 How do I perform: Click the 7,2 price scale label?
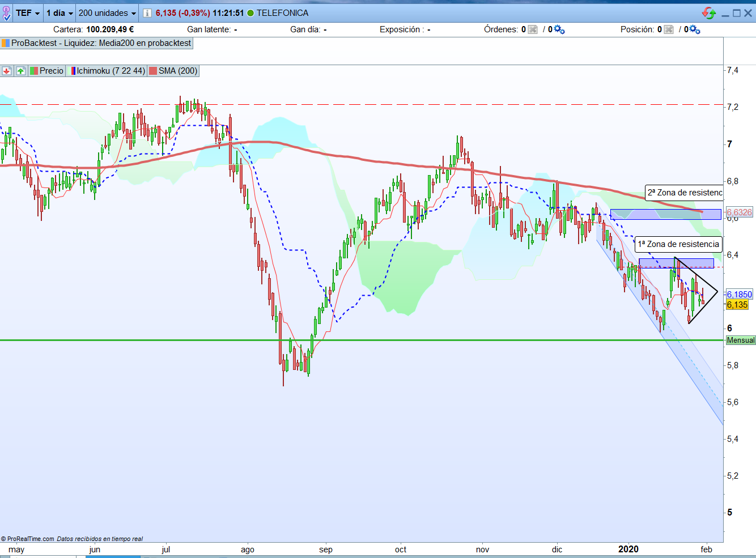tap(733, 107)
